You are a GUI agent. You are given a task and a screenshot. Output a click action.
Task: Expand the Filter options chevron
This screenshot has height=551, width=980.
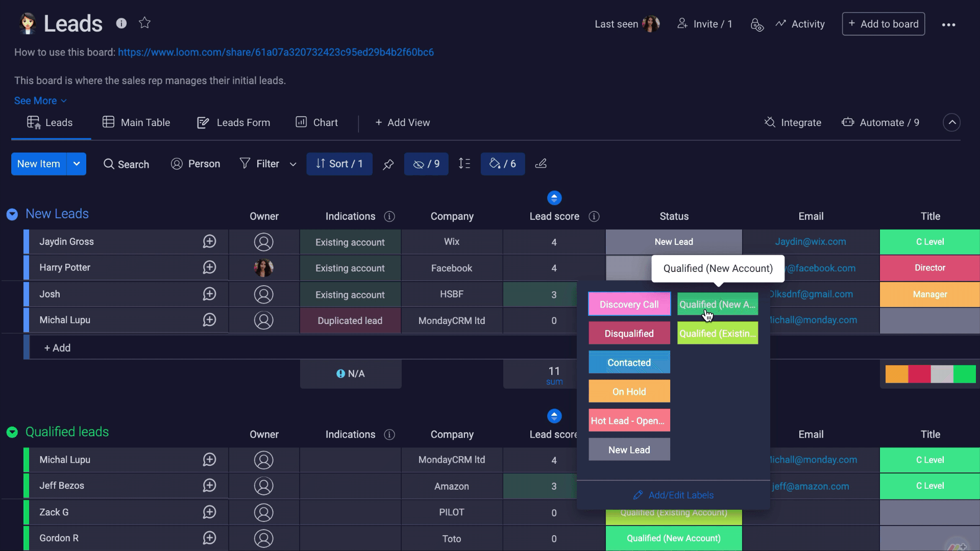point(293,164)
